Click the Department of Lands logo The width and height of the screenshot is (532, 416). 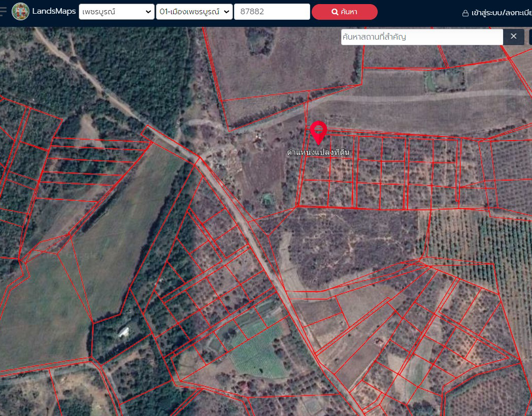click(x=20, y=12)
